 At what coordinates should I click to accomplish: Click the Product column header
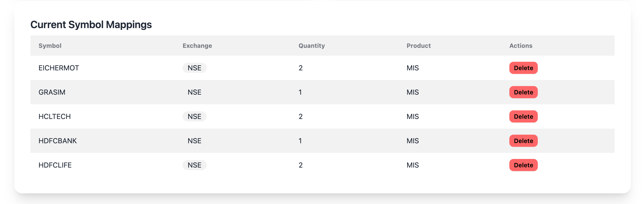coord(419,46)
